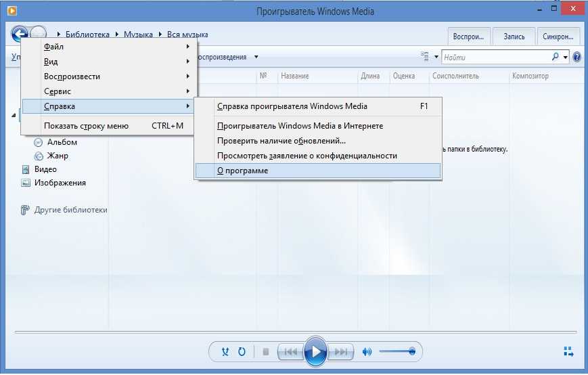Click the Видео library icon
The width and height of the screenshot is (588, 375).
click(x=26, y=169)
